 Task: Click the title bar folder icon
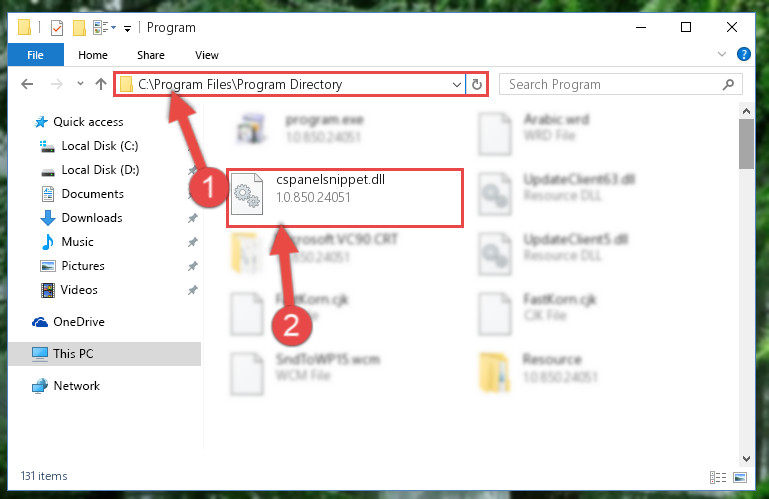point(24,27)
